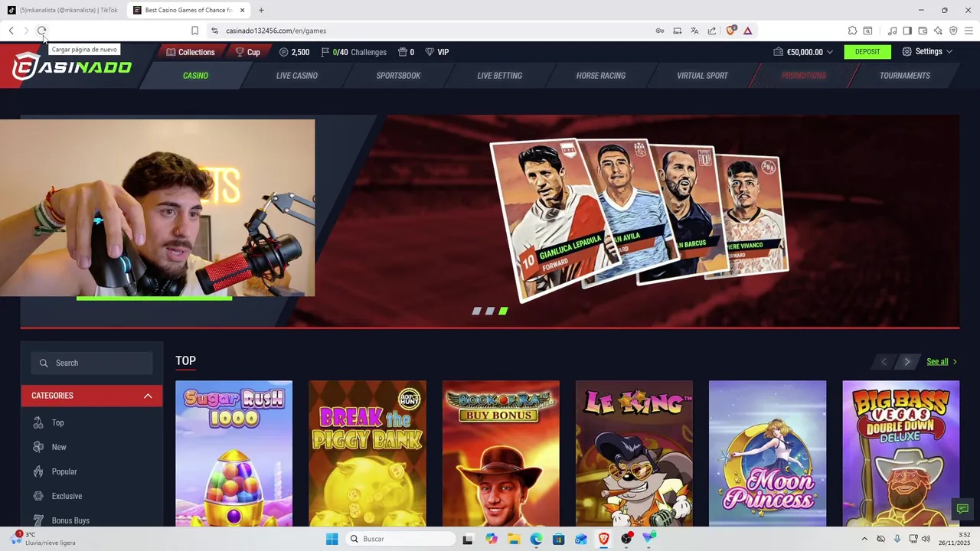Screen dimensions: 980x551
Task: Open Brave Shields lion icon
Action: click(730, 31)
